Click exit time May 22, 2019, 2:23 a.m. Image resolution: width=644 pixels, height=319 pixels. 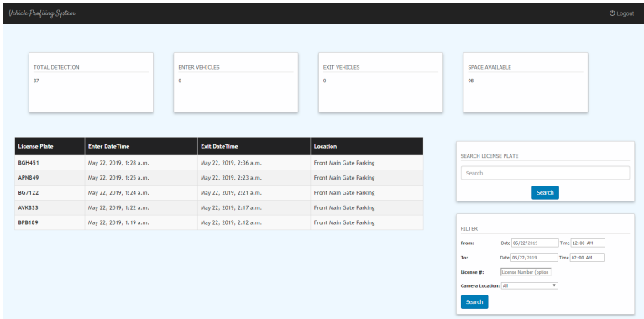click(231, 178)
